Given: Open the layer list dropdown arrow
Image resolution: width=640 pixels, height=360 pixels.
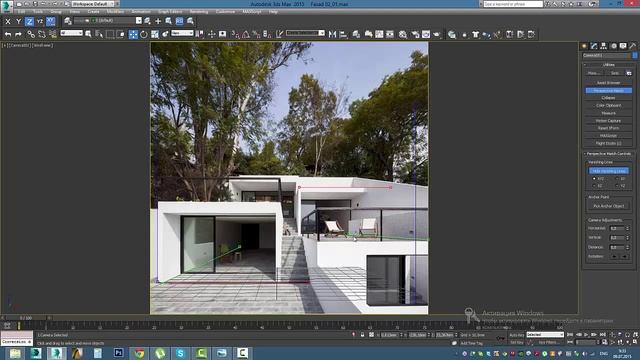Looking at the screenshot, I should pyautogui.click(x=139, y=21).
